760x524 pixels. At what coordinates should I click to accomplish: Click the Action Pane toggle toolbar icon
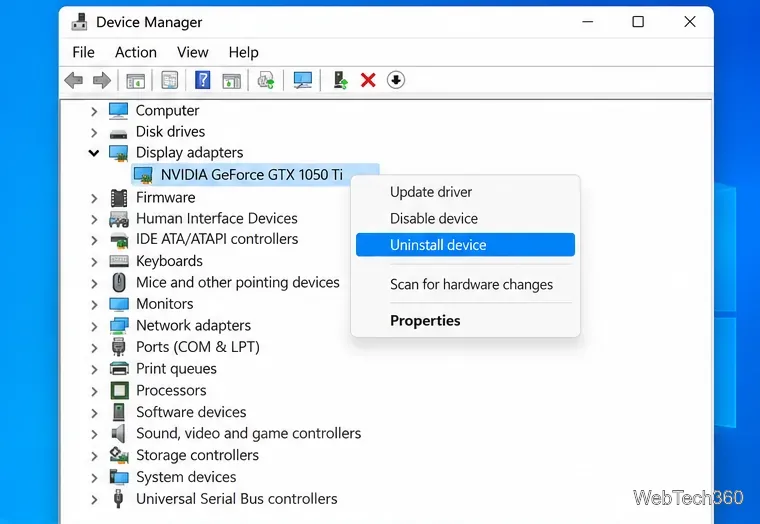[x=231, y=80]
